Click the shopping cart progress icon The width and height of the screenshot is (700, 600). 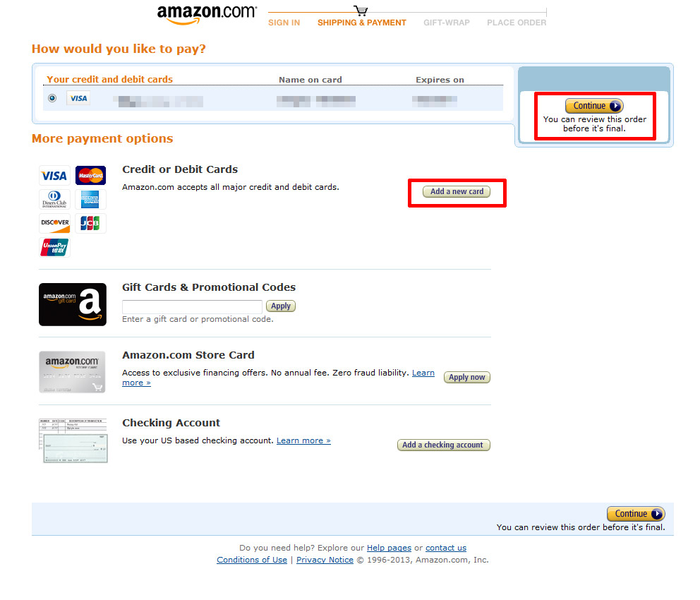tap(361, 11)
